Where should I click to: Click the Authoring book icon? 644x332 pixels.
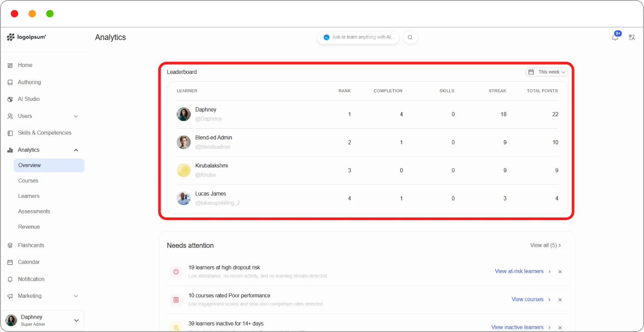coord(10,82)
